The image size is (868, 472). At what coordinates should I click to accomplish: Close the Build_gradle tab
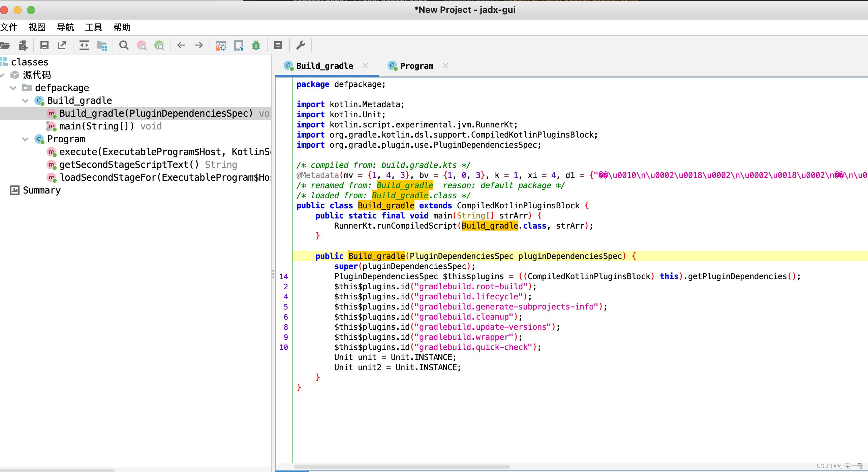click(365, 66)
